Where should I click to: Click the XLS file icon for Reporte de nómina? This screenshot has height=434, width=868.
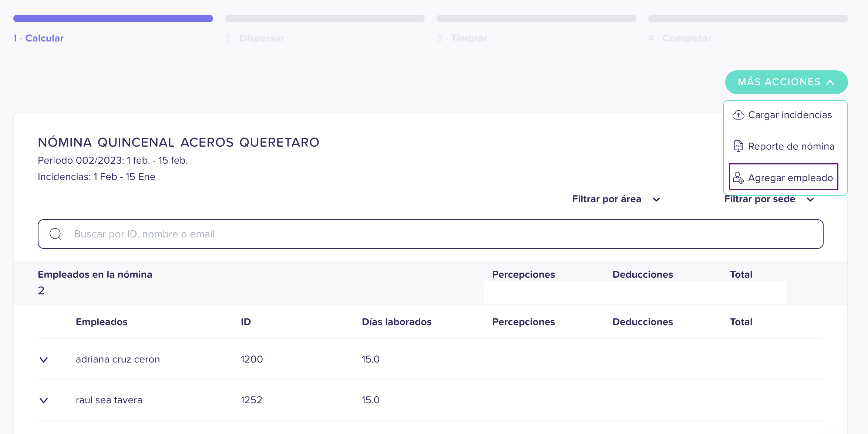pos(738,146)
